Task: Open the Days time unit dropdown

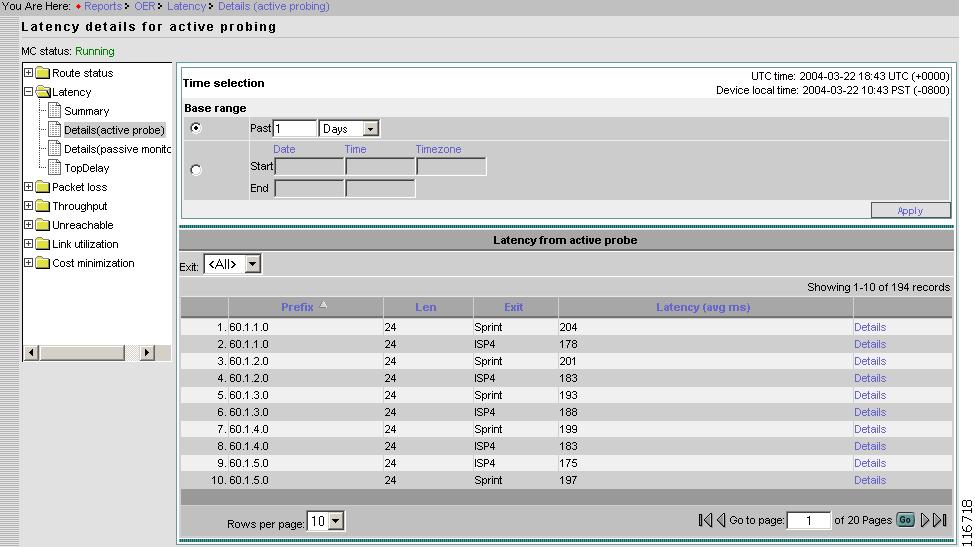Action: (371, 129)
